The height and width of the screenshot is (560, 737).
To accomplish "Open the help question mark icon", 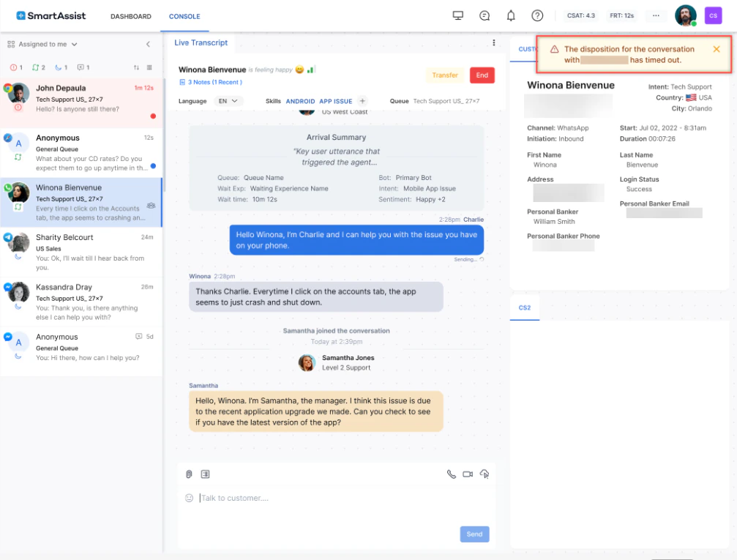I will pos(536,15).
